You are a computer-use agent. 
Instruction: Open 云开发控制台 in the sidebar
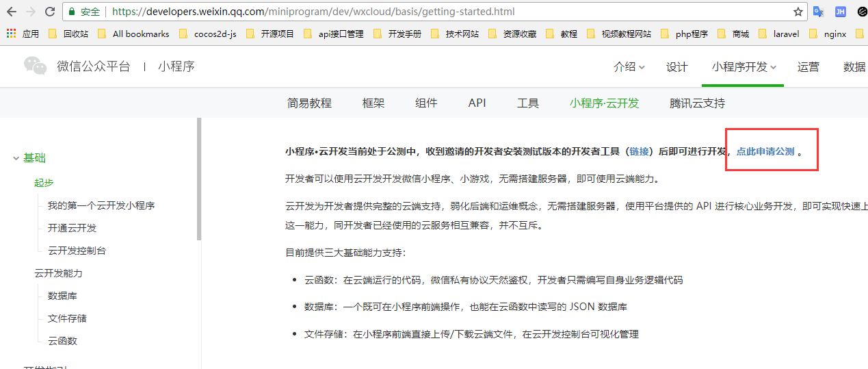77,251
